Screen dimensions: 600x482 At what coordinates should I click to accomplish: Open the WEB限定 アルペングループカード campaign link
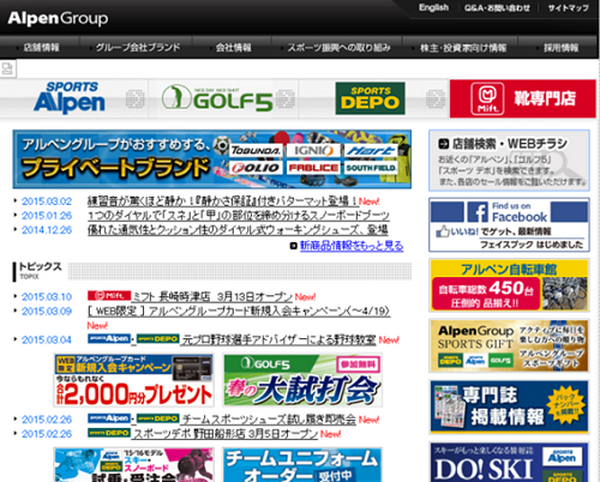(239, 311)
